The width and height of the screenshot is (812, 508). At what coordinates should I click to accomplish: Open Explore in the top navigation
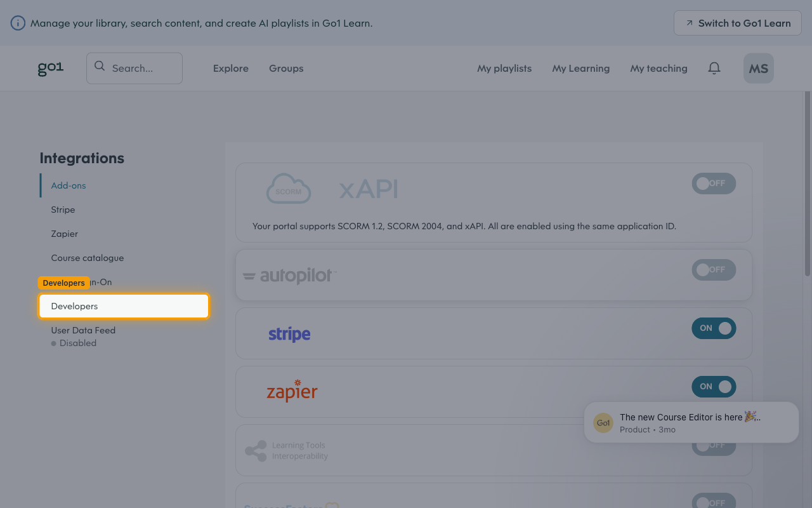231,69
